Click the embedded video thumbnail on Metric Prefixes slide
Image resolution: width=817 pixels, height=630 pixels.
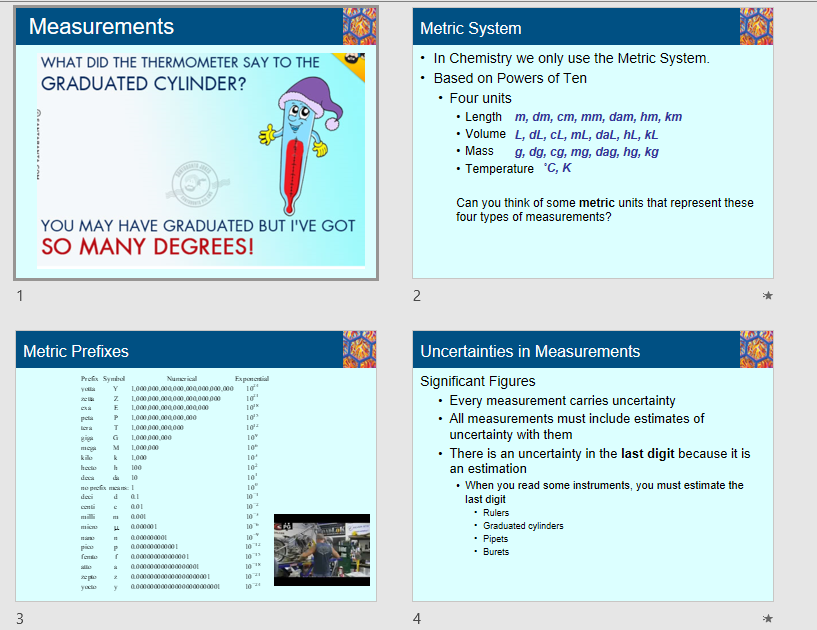(x=321, y=550)
